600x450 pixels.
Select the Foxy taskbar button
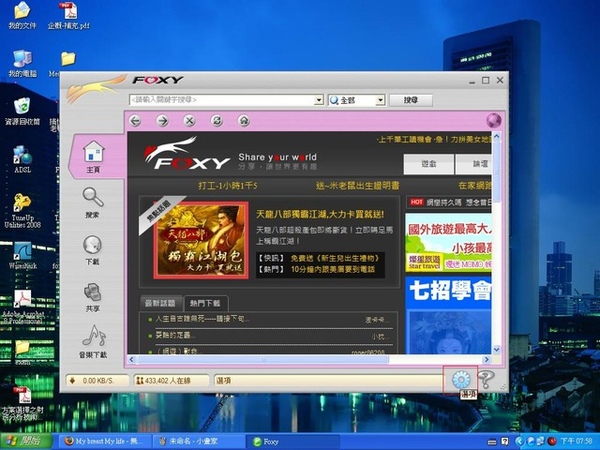[293, 441]
